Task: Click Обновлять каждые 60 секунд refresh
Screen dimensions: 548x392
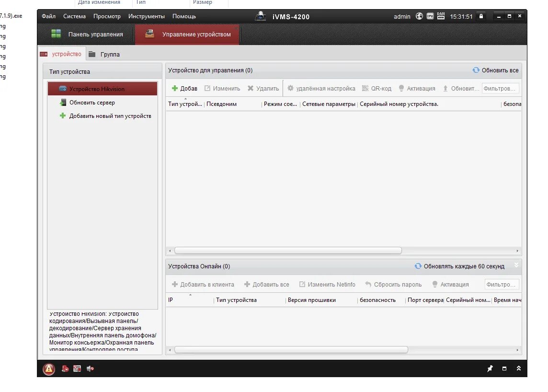Action: [x=459, y=266]
